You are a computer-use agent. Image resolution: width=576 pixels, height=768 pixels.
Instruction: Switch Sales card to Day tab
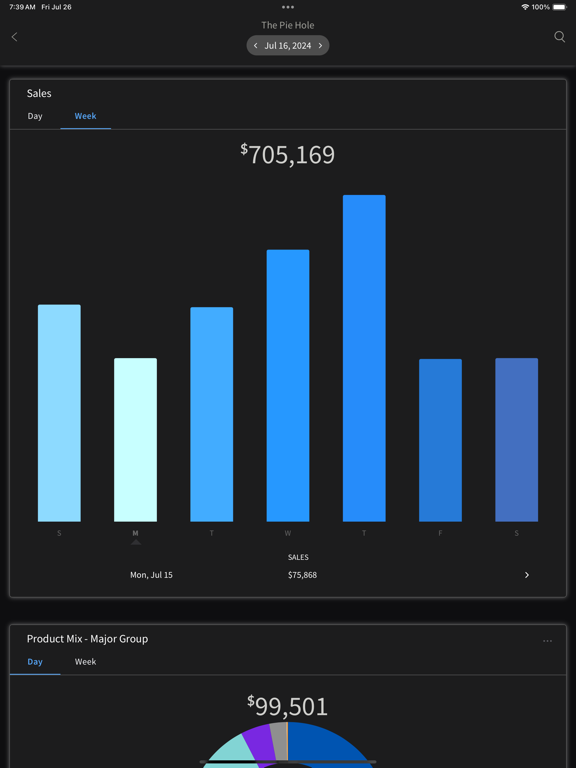point(35,116)
